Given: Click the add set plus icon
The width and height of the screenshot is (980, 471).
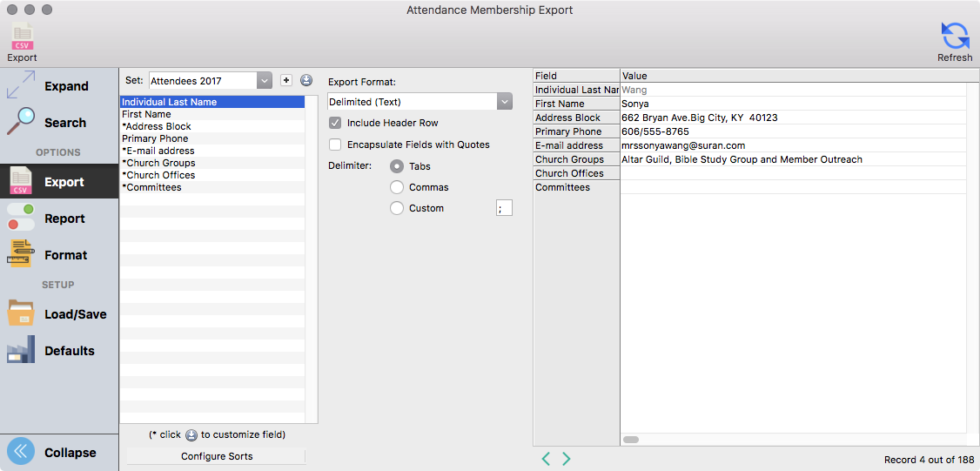Looking at the screenshot, I should coord(286,80).
